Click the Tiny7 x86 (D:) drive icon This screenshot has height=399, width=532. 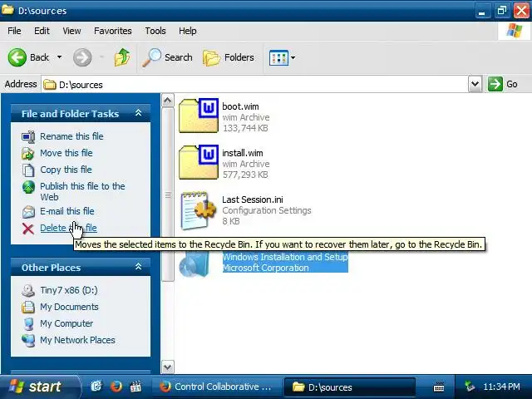pyautogui.click(x=28, y=290)
